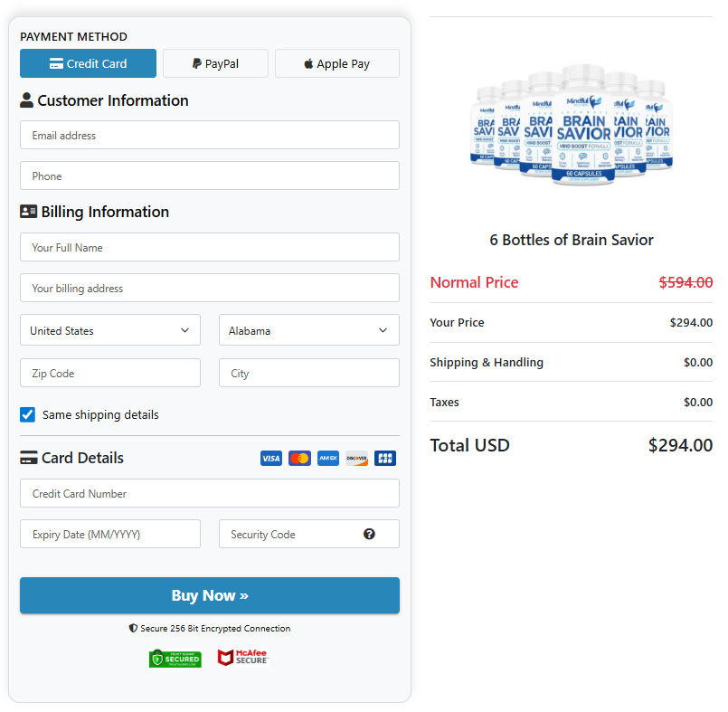
Task: Click the Same shipping details label
Action: click(x=100, y=414)
